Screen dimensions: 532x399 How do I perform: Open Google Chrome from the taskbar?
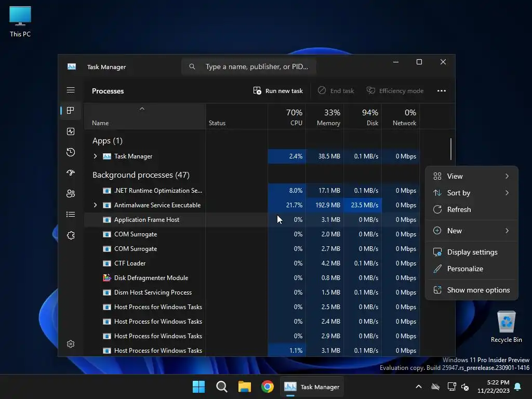pos(268,387)
